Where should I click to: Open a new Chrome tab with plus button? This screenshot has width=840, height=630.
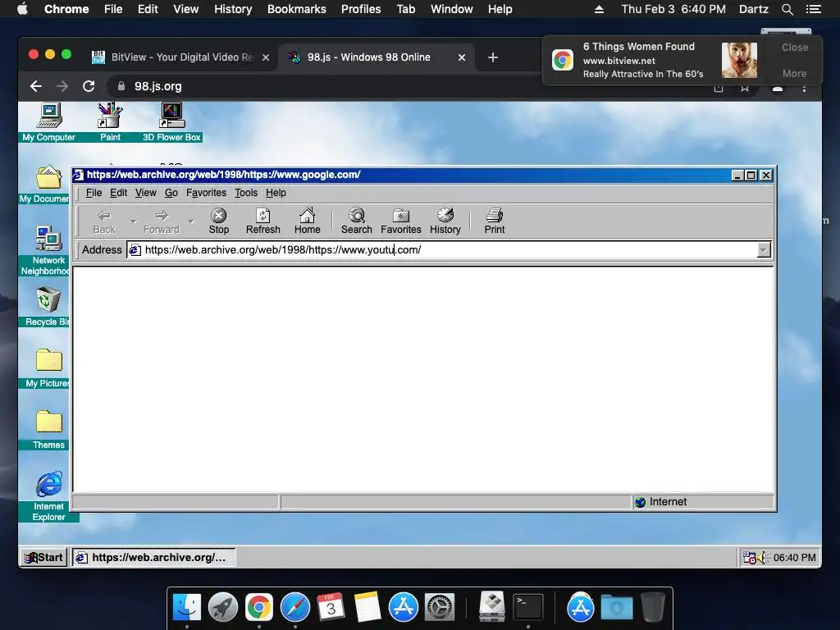pos(493,57)
